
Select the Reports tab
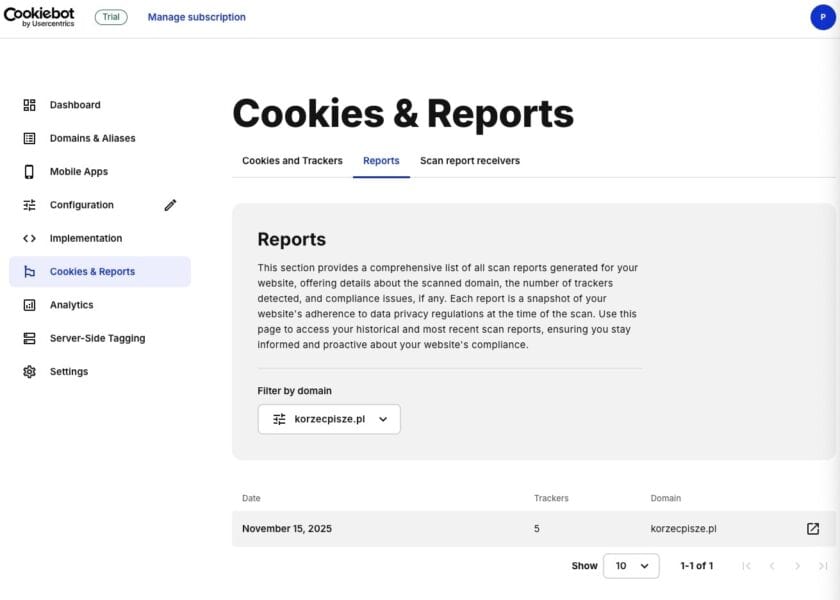[x=381, y=160]
